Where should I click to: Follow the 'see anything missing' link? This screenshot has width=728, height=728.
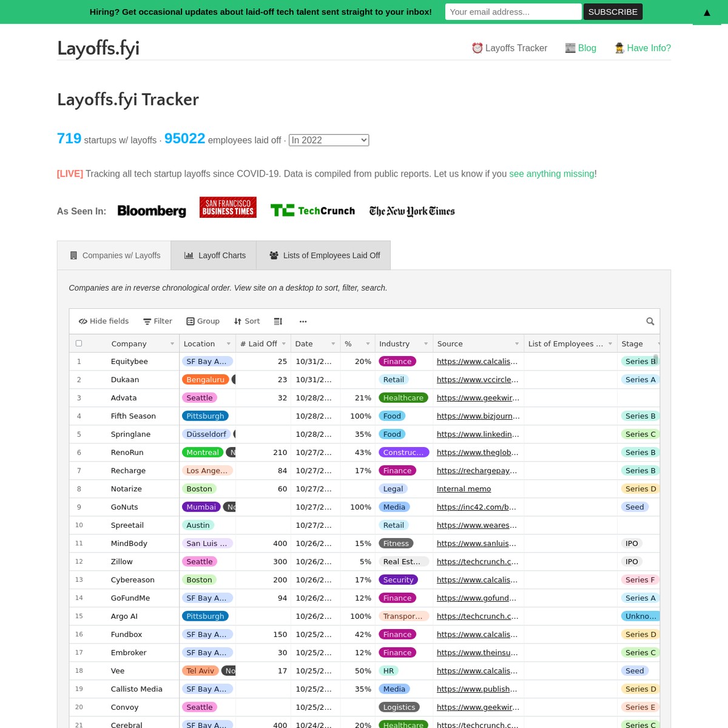(551, 174)
